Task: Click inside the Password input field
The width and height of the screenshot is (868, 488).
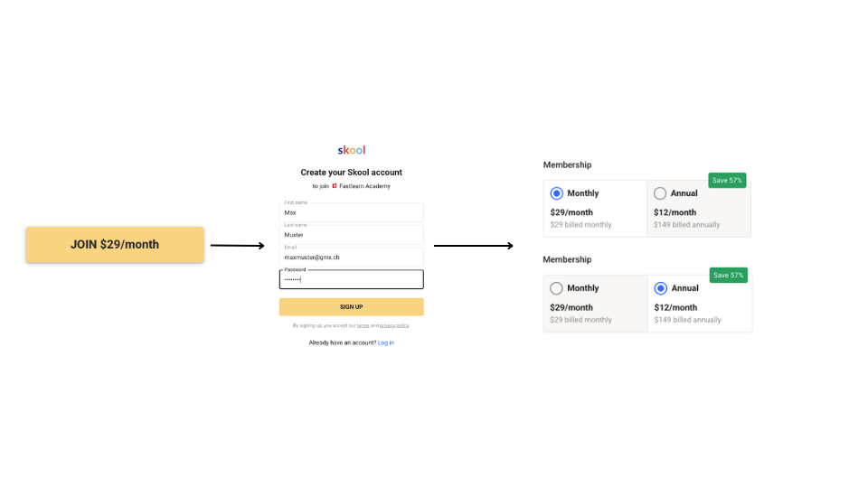Action: [x=351, y=280]
